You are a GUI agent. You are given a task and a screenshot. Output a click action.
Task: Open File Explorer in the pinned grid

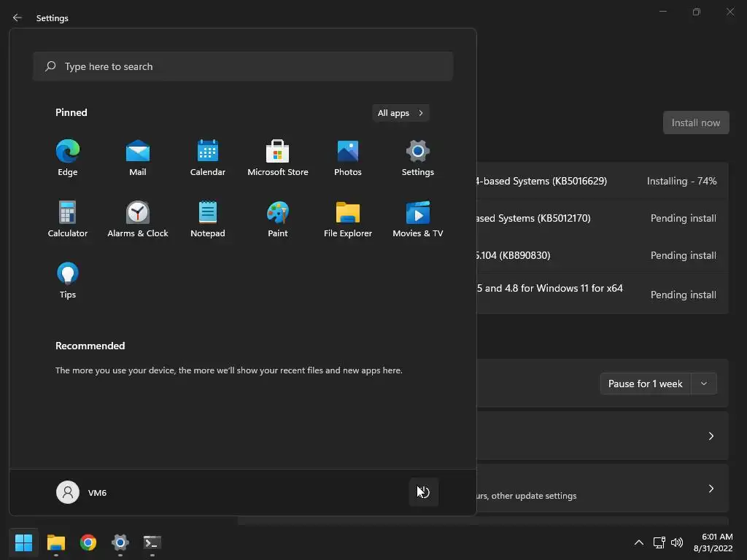348,219
